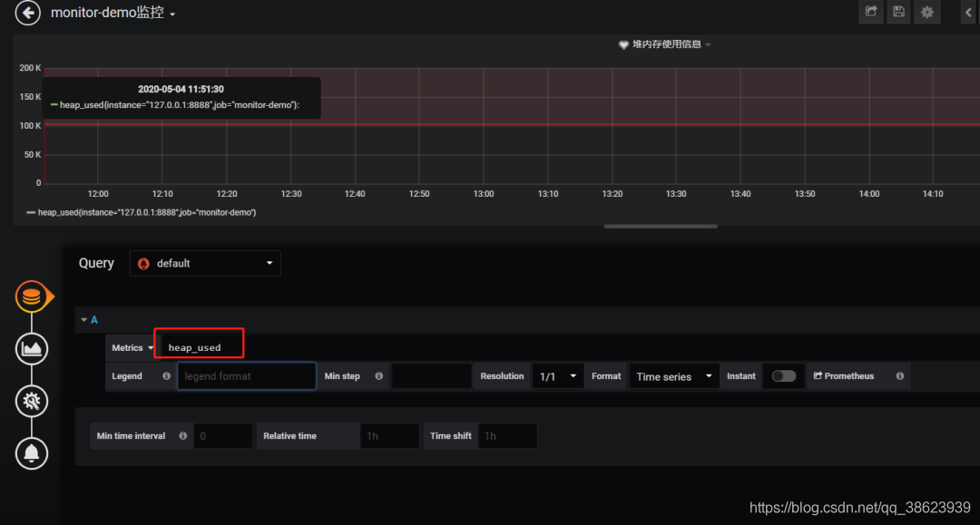Open the Alert bell tab icon
This screenshot has width=980, height=525.
[x=32, y=454]
